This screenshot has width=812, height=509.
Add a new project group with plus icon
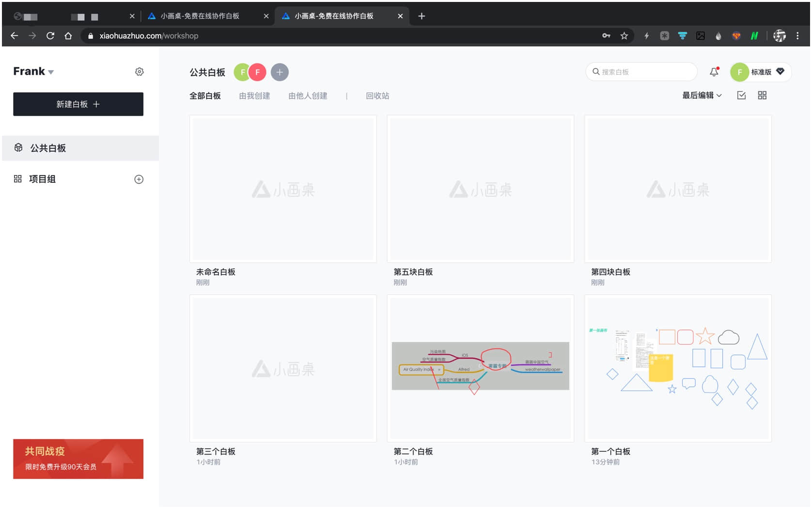pos(139,179)
